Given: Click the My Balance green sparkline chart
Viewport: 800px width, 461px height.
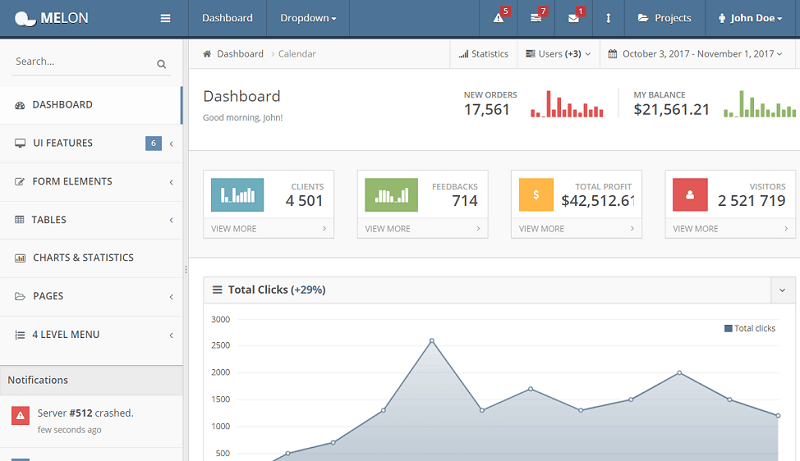Looking at the screenshot, I should [760, 104].
